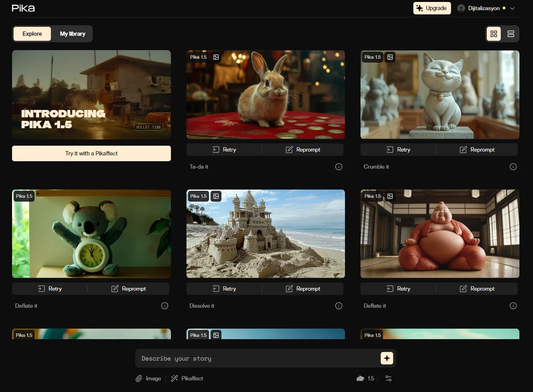This screenshot has width=533, height=392.
Task: Click the Pika logo
Action: [23, 8]
